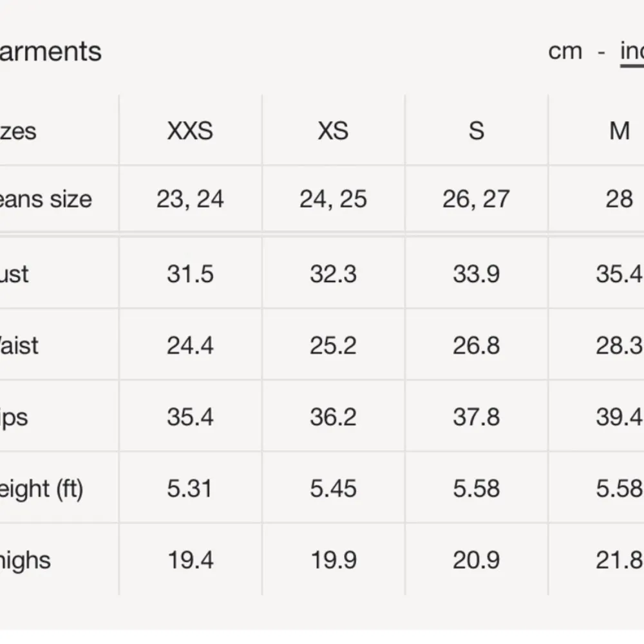Click the "24, 25" jeans size cell

333,199
